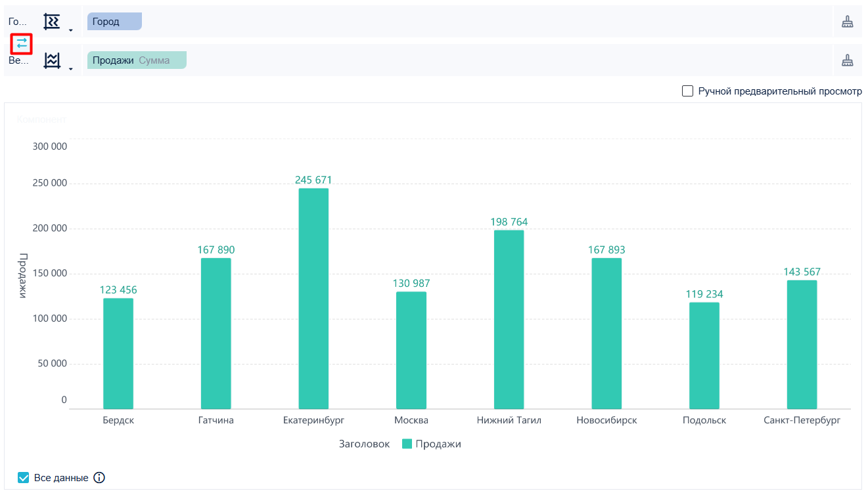This screenshot has height=491, width=868.
Task: Click the Санкт-Петербург axis label
Action: [802, 420]
